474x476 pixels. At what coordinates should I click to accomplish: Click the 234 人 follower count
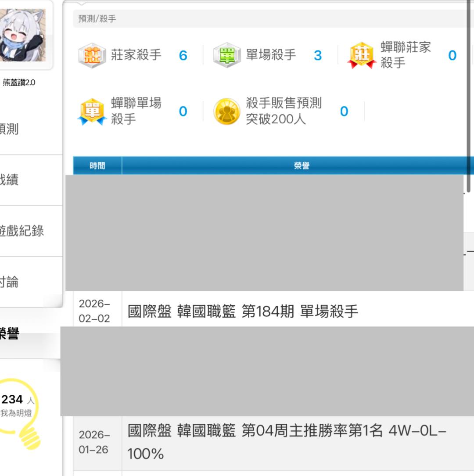tap(18, 400)
